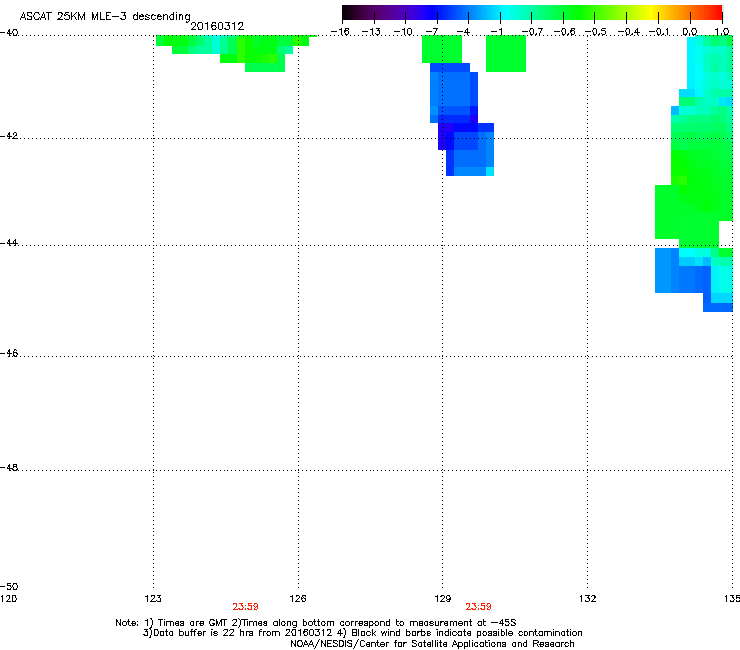Image resolution: width=740 pixels, height=650 pixels.
Task: Click the dark blue data patch near 129E, 42S
Action: (462, 119)
